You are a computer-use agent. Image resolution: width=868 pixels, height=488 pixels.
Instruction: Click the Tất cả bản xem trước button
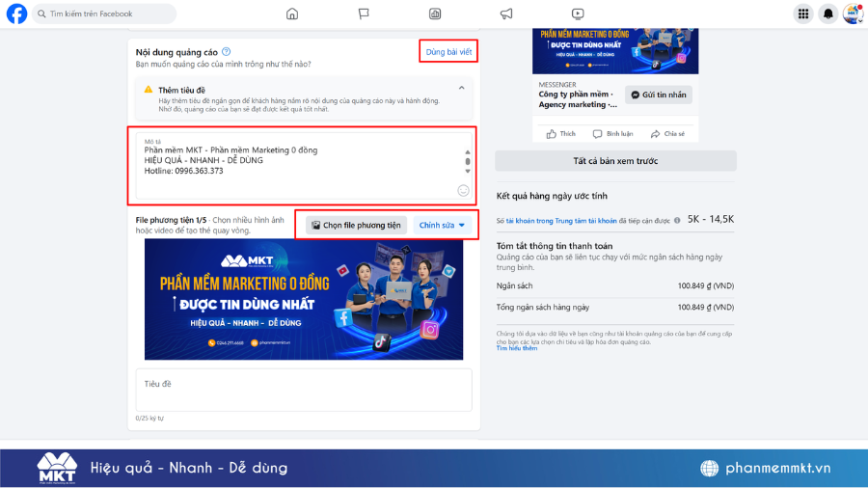point(615,161)
